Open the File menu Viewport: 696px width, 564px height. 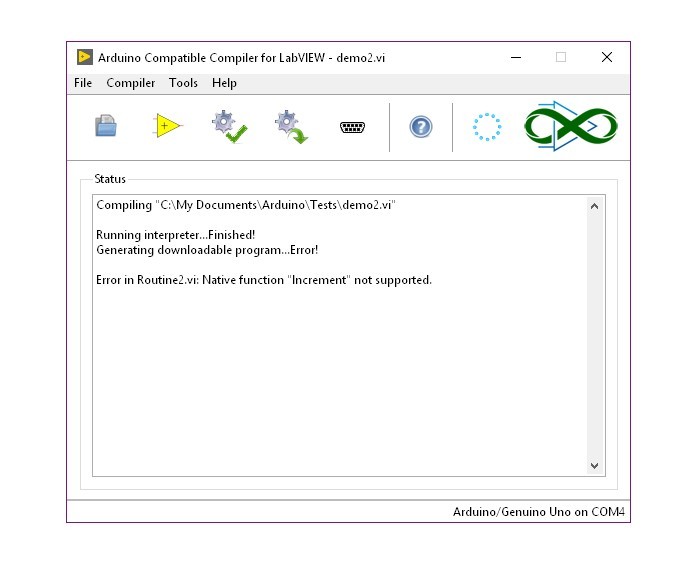click(83, 83)
